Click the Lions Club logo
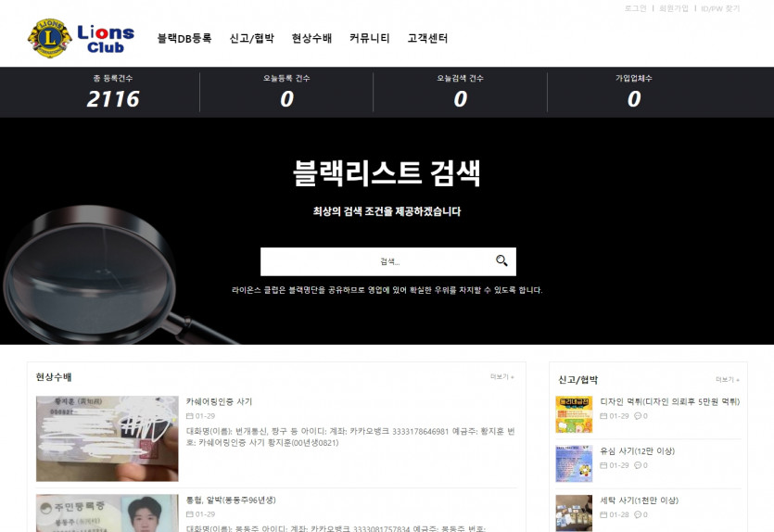This screenshot has height=532, width=774. 82,38
